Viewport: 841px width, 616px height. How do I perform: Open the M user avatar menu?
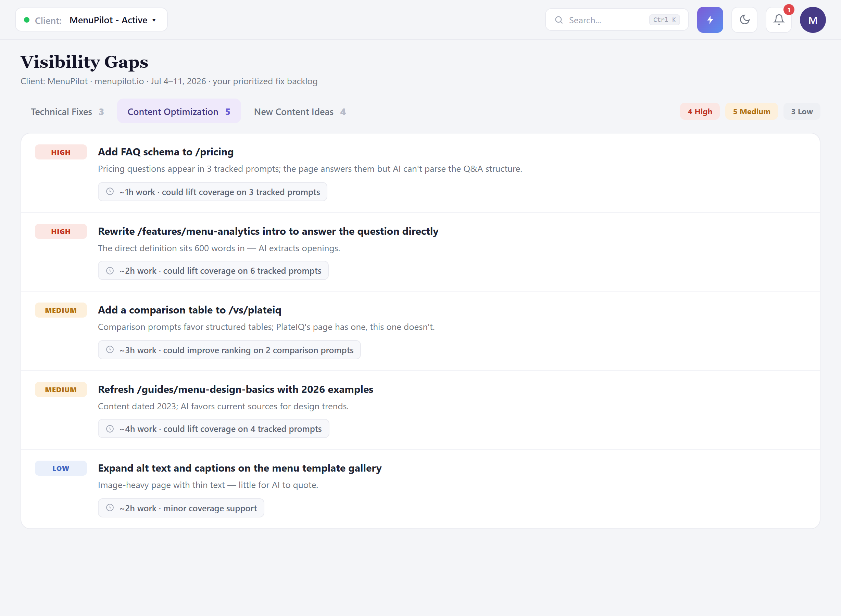[812, 20]
